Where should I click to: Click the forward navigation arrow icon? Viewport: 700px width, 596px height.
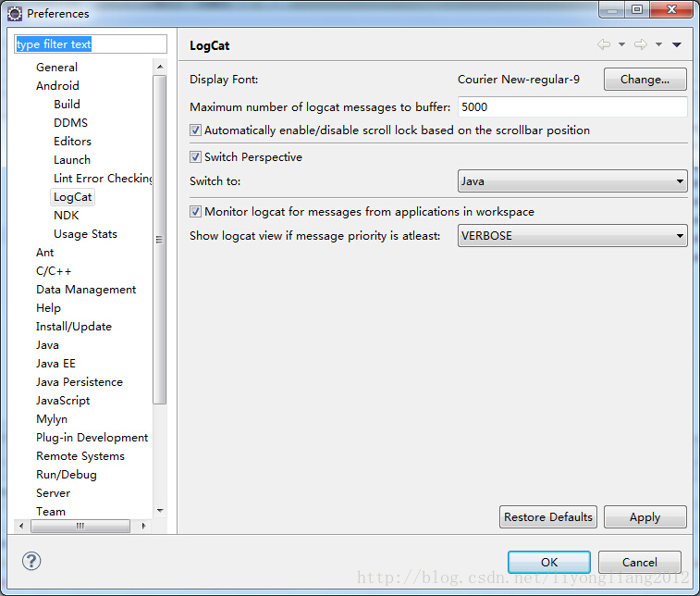point(641,44)
